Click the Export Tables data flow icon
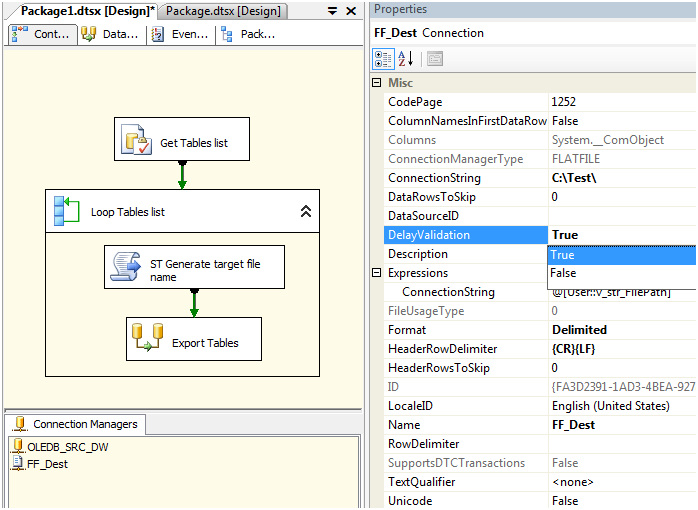The image size is (698, 510). pos(148,338)
